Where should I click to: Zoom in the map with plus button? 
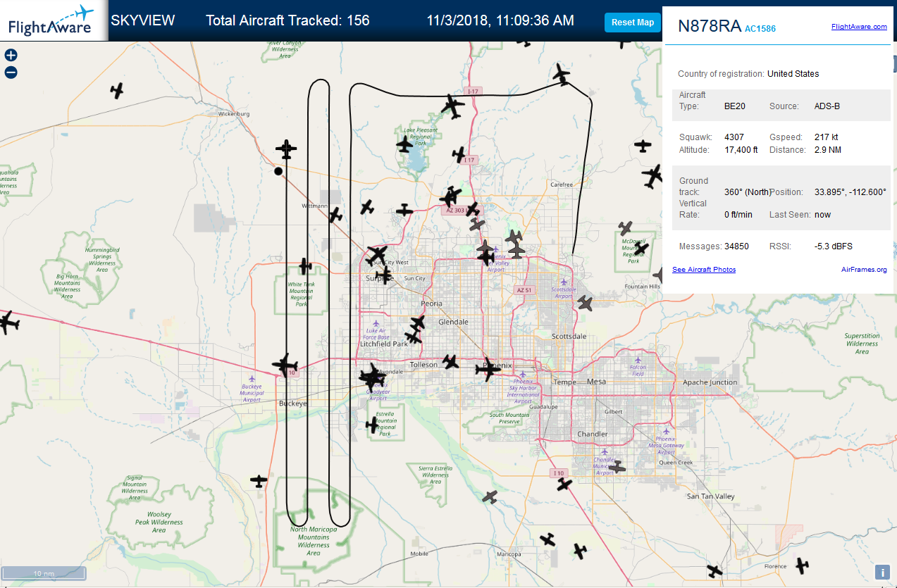(11, 55)
